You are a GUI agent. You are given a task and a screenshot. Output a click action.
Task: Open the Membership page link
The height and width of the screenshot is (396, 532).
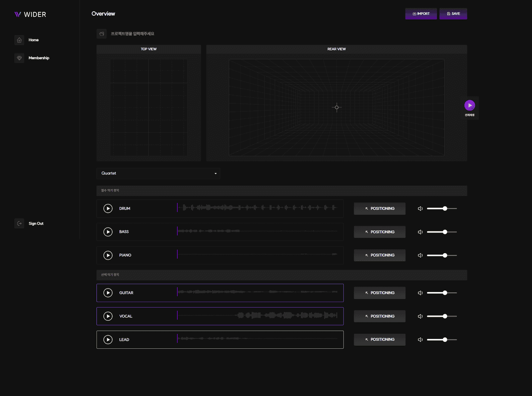coord(39,58)
